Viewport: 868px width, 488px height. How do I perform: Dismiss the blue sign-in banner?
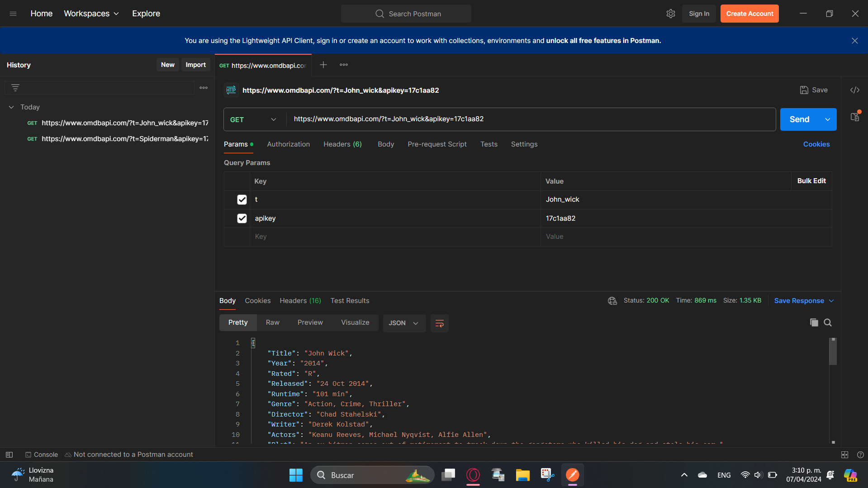[855, 41]
